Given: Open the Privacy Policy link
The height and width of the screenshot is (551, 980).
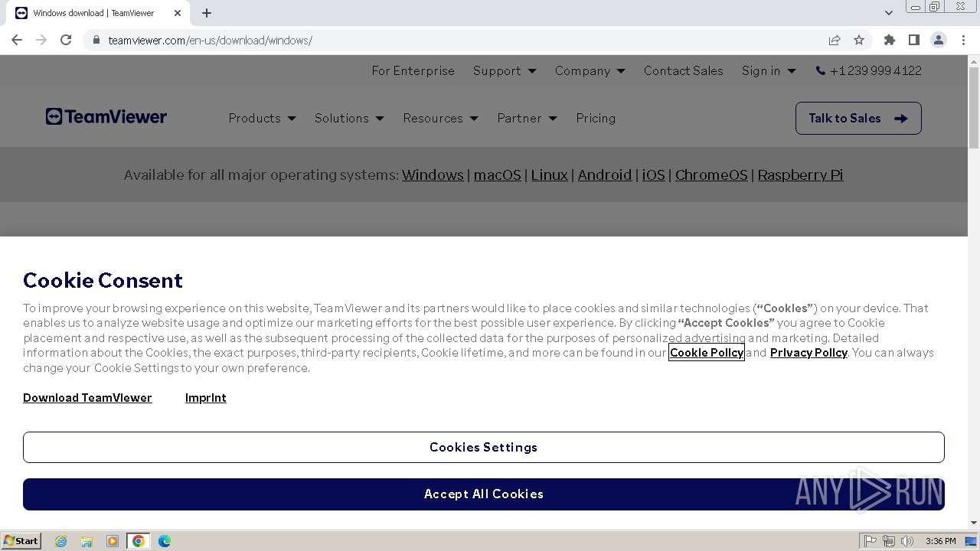Looking at the screenshot, I should coord(808,352).
